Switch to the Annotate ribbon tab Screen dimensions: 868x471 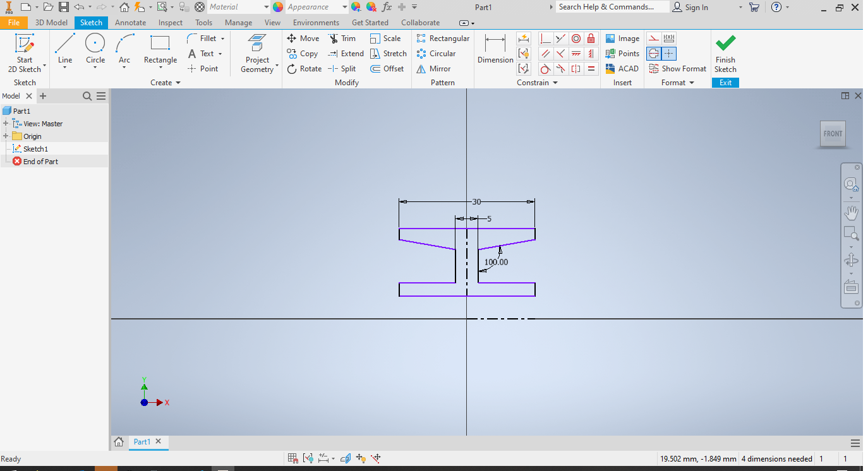(x=130, y=22)
